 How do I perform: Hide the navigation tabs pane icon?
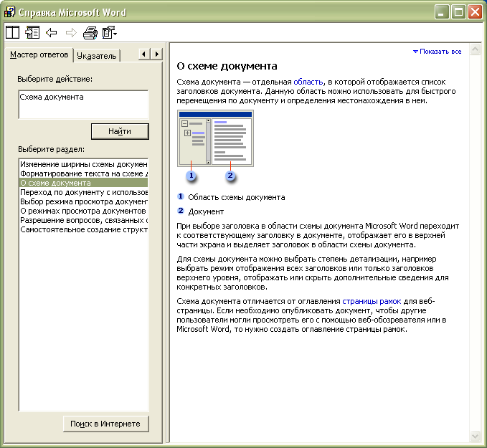[x=32, y=32]
